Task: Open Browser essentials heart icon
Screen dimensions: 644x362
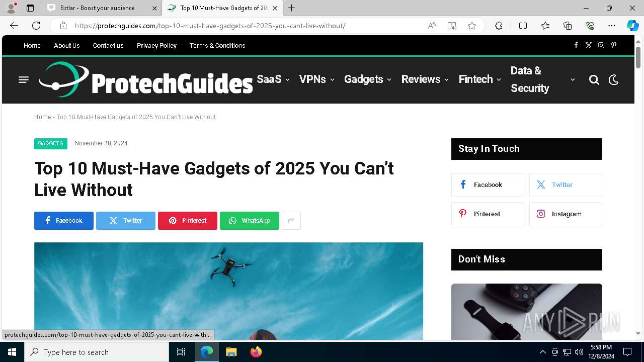Action: click(x=590, y=26)
